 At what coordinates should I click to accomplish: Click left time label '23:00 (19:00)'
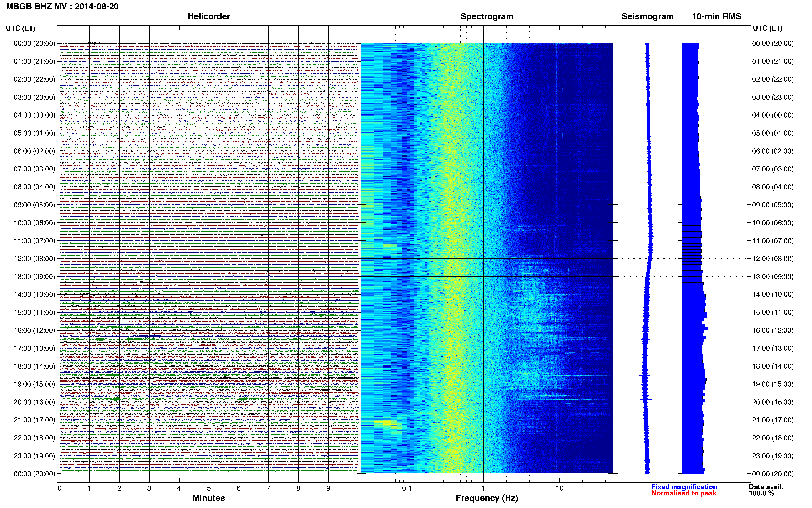[x=34, y=456]
